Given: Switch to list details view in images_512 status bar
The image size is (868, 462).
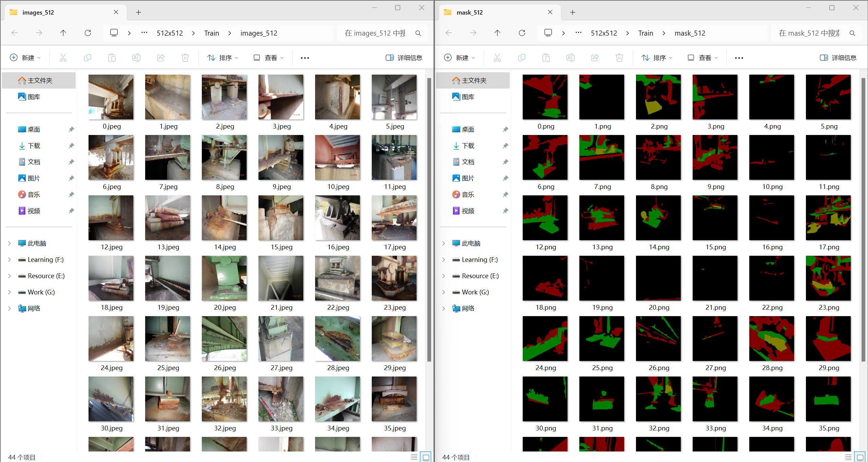Looking at the screenshot, I should point(414,457).
